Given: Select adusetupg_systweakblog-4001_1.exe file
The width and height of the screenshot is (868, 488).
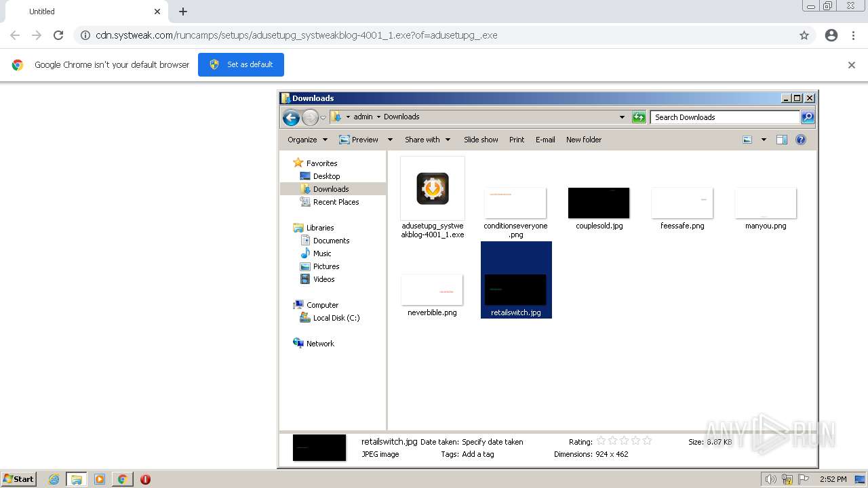Looking at the screenshot, I should point(433,198).
